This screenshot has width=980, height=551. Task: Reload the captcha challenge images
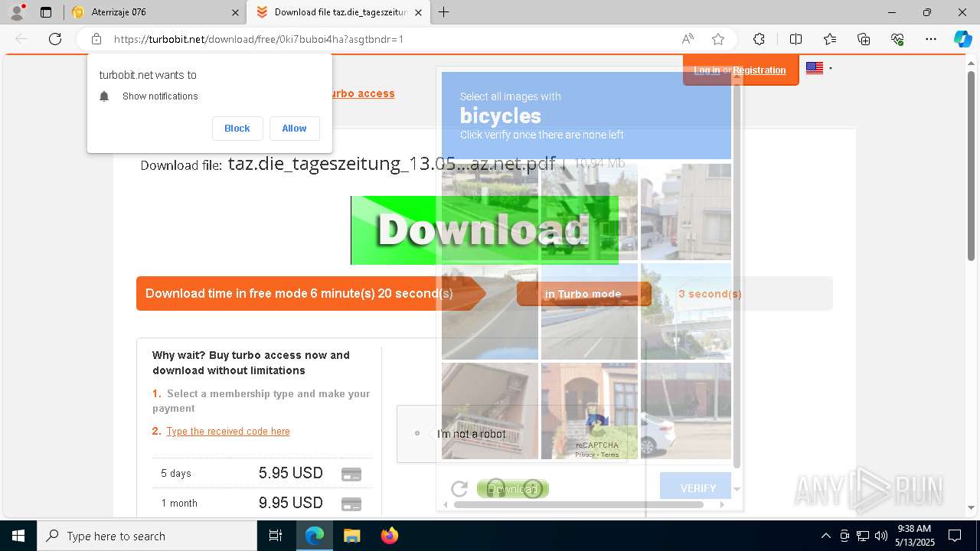tap(459, 489)
